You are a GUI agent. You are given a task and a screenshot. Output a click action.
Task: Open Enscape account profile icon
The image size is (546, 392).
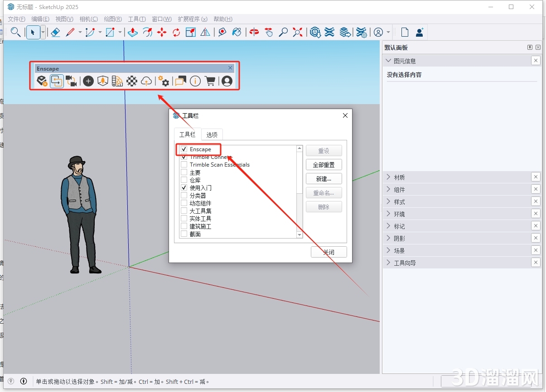pyautogui.click(x=227, y=81)
